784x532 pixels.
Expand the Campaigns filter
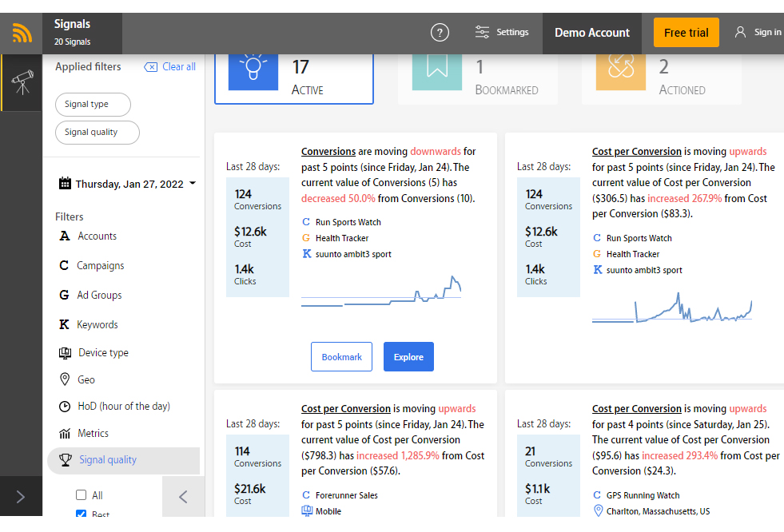point(100,265)
